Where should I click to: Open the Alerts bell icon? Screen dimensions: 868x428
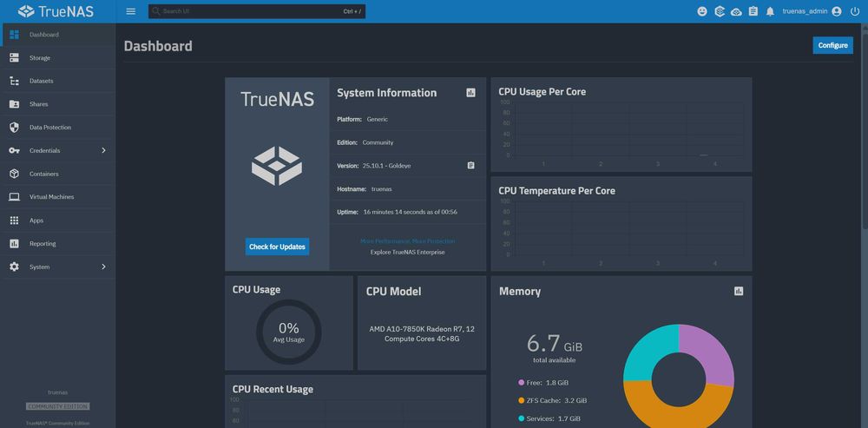click(x=770, y=11)
